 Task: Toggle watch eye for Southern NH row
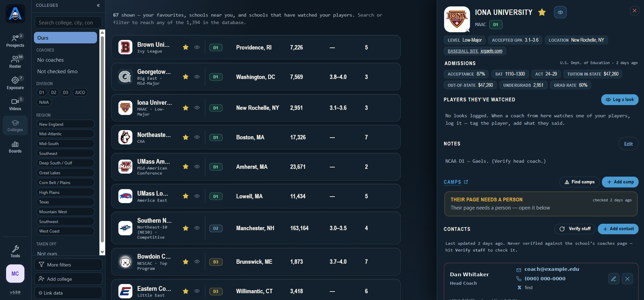point(197,228)
